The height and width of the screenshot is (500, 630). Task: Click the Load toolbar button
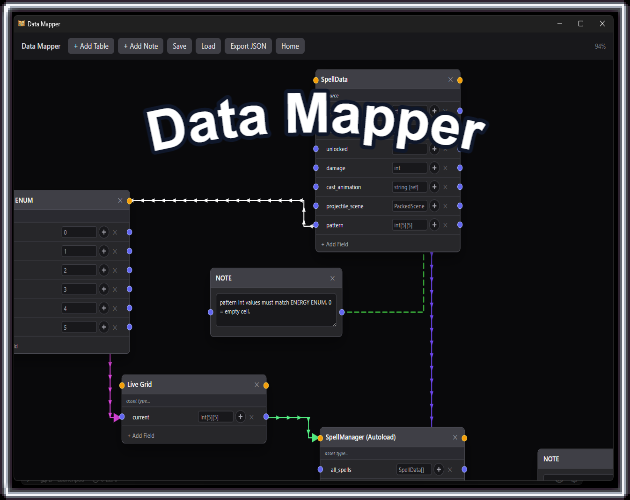tap(208, 46)
